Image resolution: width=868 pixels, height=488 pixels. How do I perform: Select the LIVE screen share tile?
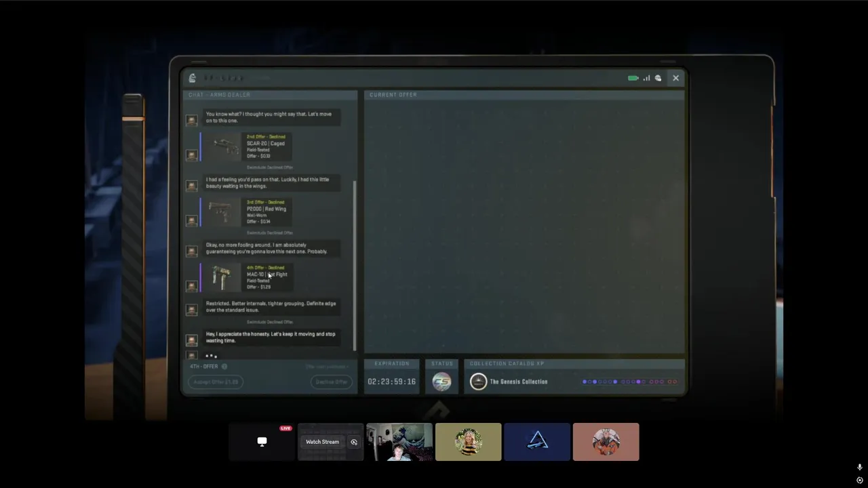[262, 442]
